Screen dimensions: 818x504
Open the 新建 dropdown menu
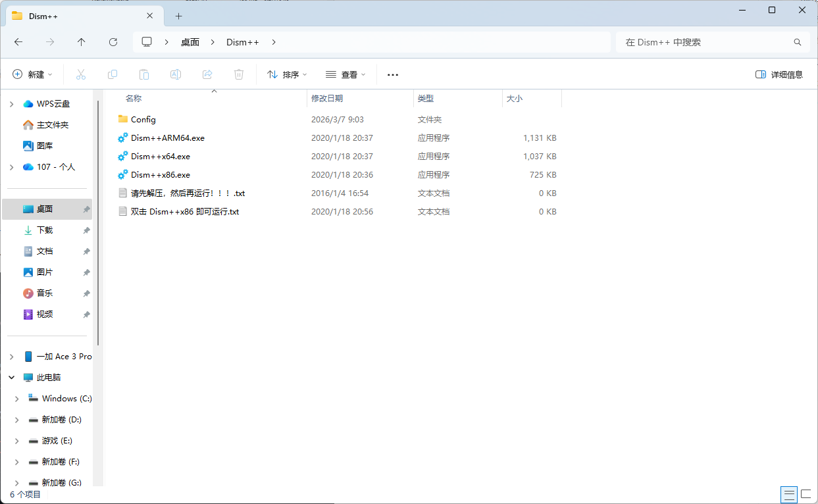tap(32, 75)
